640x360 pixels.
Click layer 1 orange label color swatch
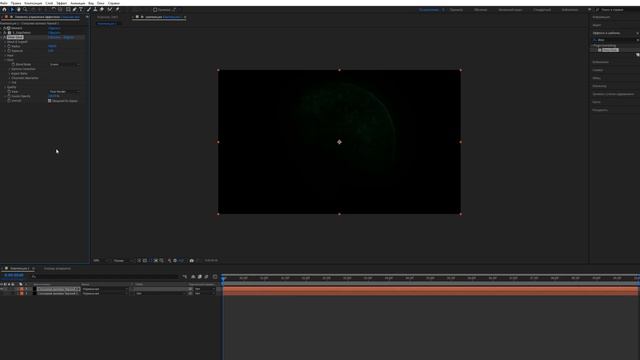22,289
